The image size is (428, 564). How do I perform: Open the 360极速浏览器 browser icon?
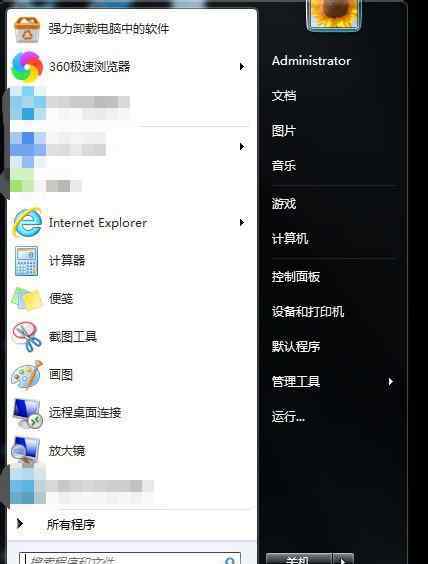27,67
